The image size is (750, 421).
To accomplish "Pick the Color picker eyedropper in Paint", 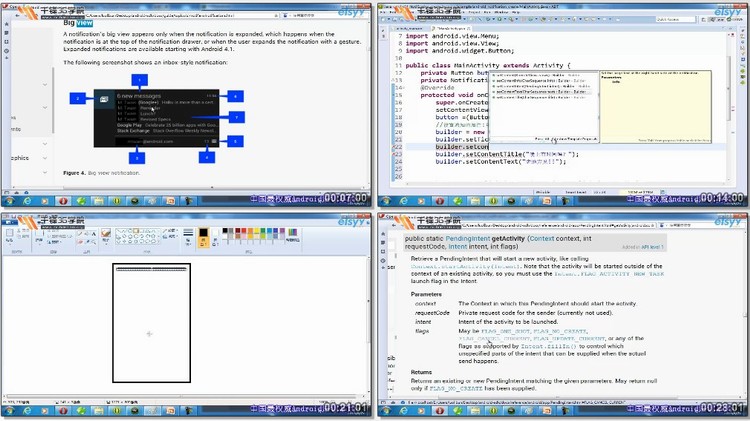I will 87,242.
